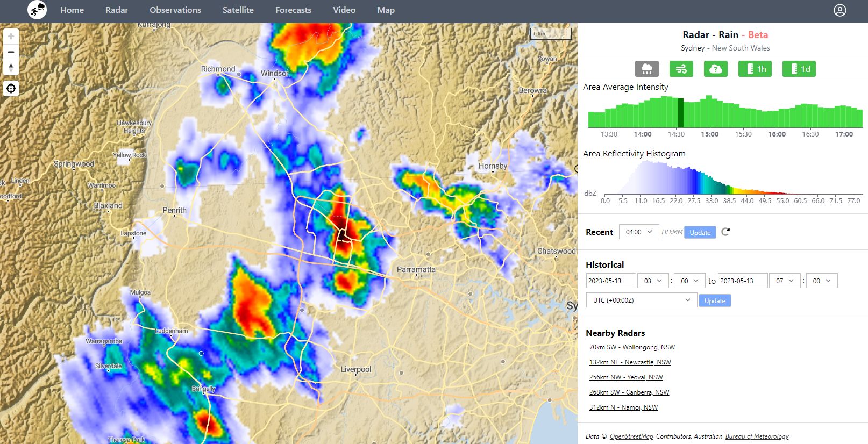Open the historical start hour dropdown
This screenshot has height=444, width=868.
coord(652,281)
